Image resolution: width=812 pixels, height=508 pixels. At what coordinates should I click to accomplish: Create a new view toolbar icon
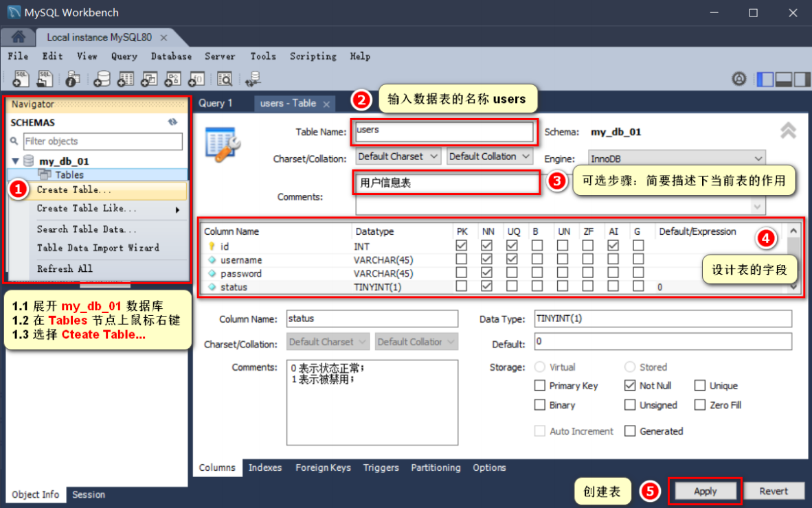tap(149, 79)
